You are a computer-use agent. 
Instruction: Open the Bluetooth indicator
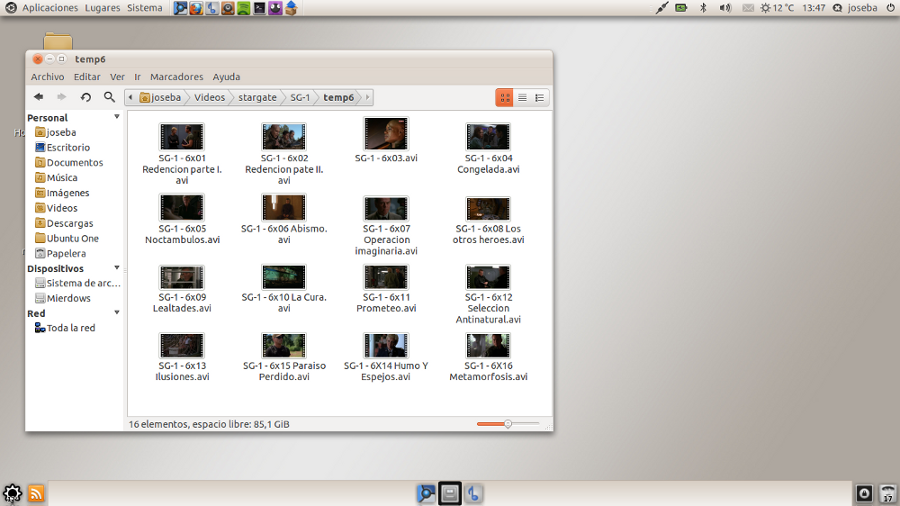point(703,8)
